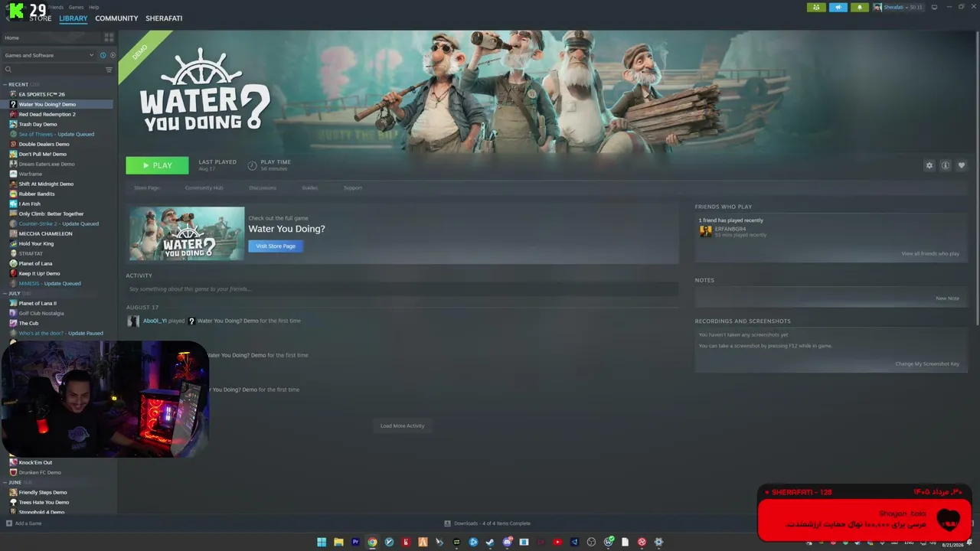Click the Add a Game plus icon

click(9, 523)
